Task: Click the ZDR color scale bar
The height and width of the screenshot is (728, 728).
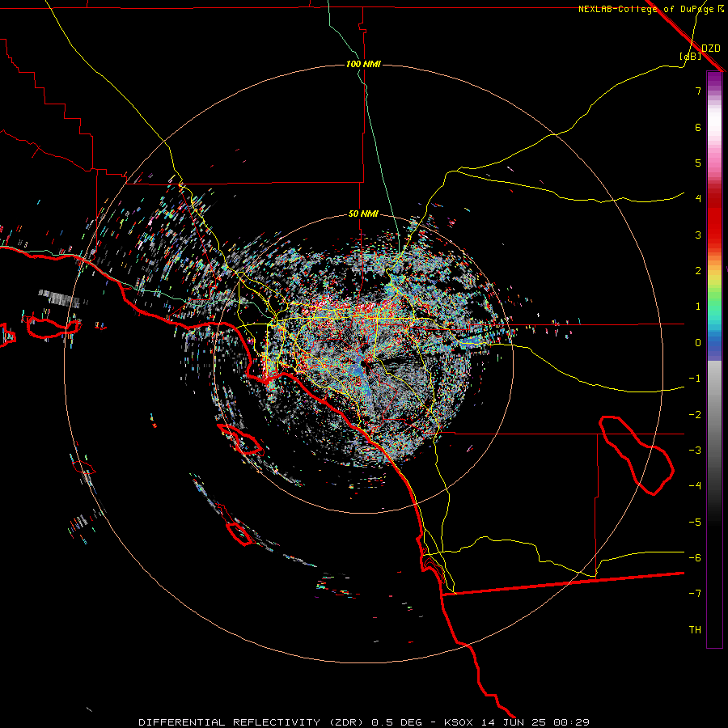Action: [x=714, y=359]
